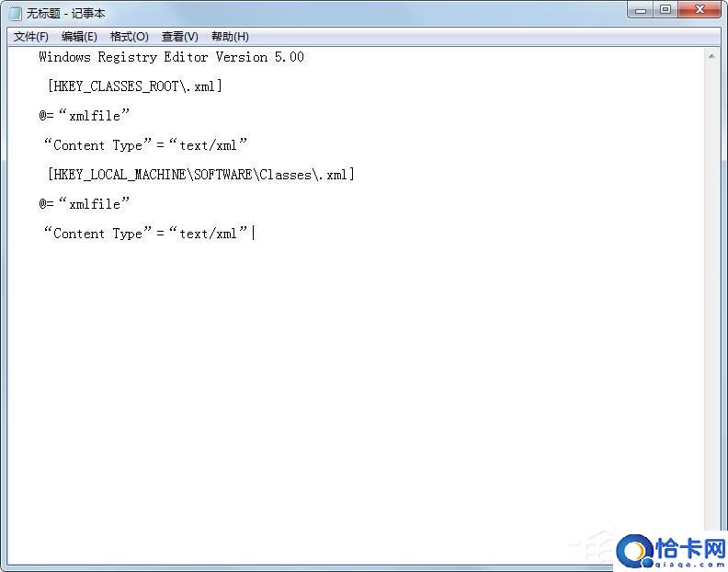Click the vertical scrollbar up arrow

(x=711, y=56)
